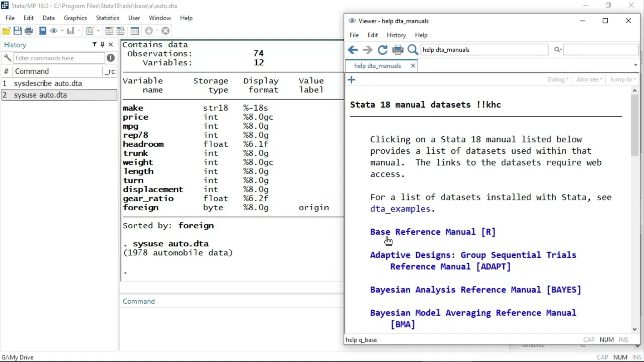Click the _rc column header

[x=110, y=71]
